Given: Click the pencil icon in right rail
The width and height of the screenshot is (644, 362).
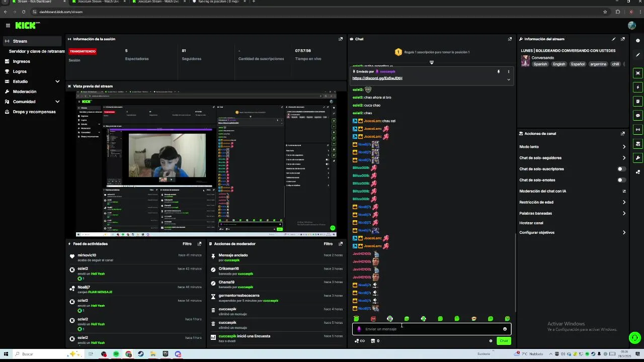Looking at the screenshot, I should pos(638,55).
